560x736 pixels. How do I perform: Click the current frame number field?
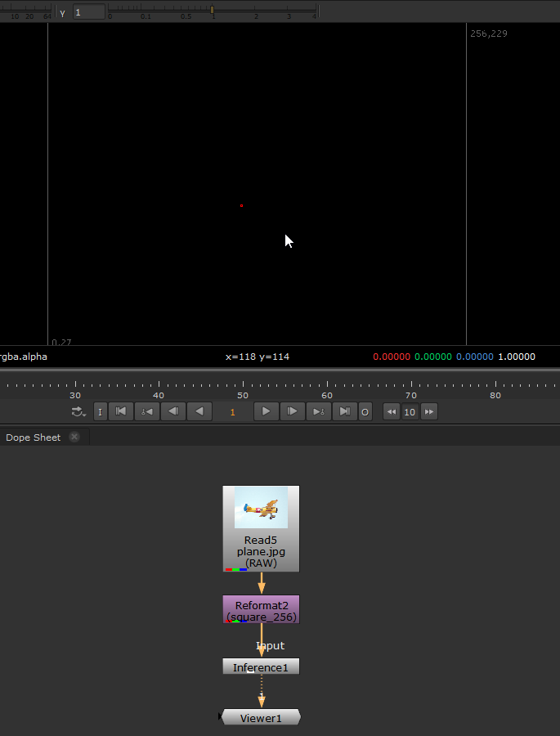[233, 411]
